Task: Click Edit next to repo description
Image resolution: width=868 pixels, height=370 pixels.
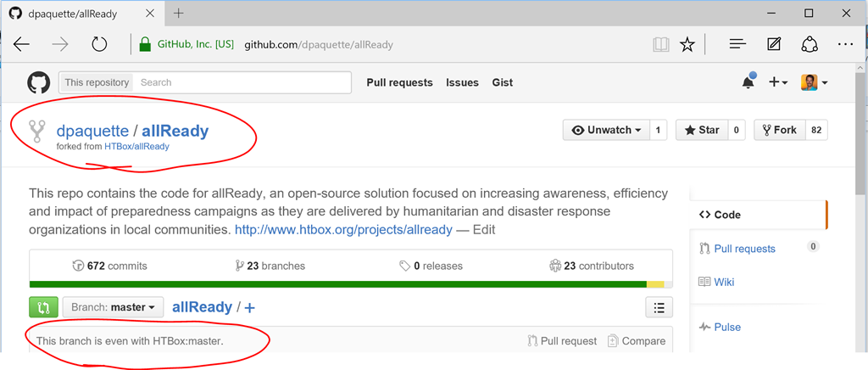Action: pos(484,229)
